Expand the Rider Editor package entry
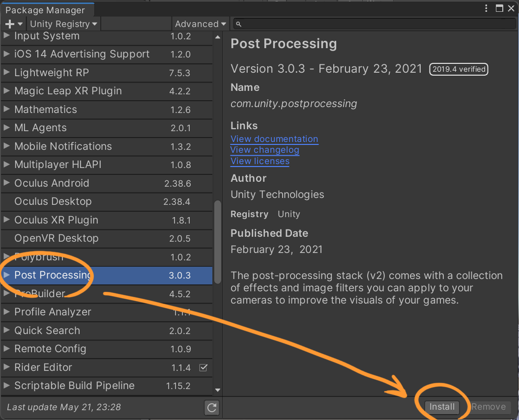Viewport: 519px width, 420px height. [x=6, y=367]
